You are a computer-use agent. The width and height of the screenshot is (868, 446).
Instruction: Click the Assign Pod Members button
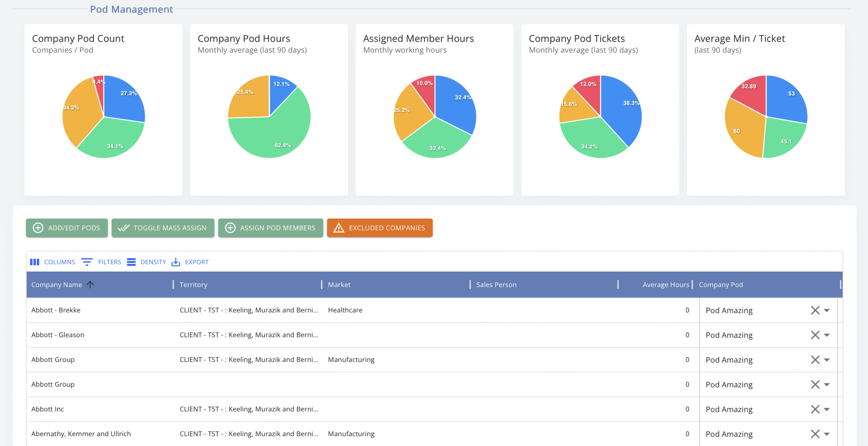271,228
